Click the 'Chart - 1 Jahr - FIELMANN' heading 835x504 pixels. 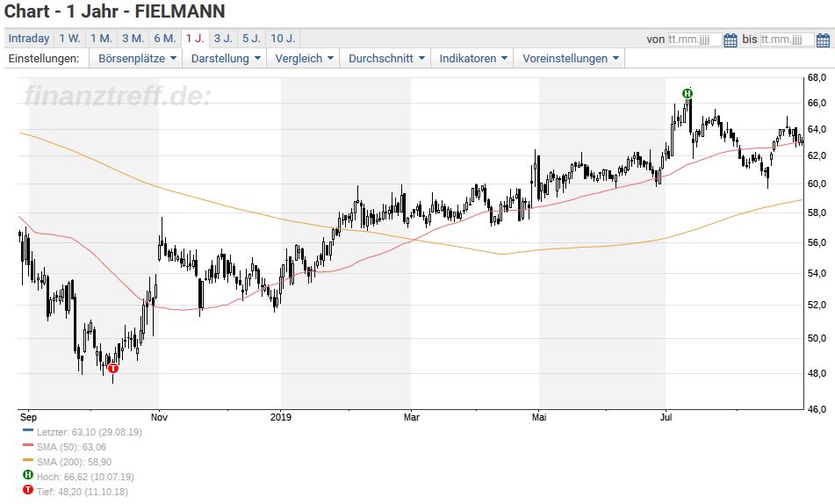tap(114, 11)
